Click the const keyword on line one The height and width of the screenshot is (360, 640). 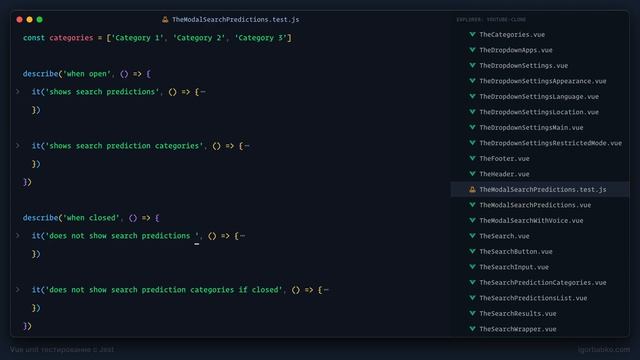[x=34, y=38]
